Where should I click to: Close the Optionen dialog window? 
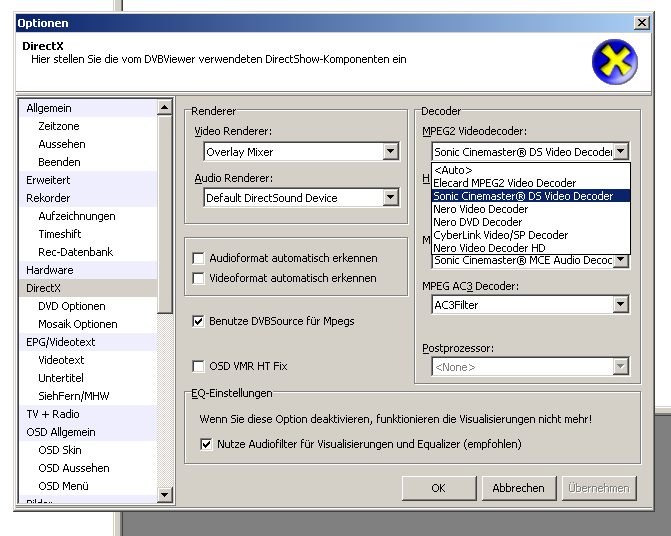(641, 22)
